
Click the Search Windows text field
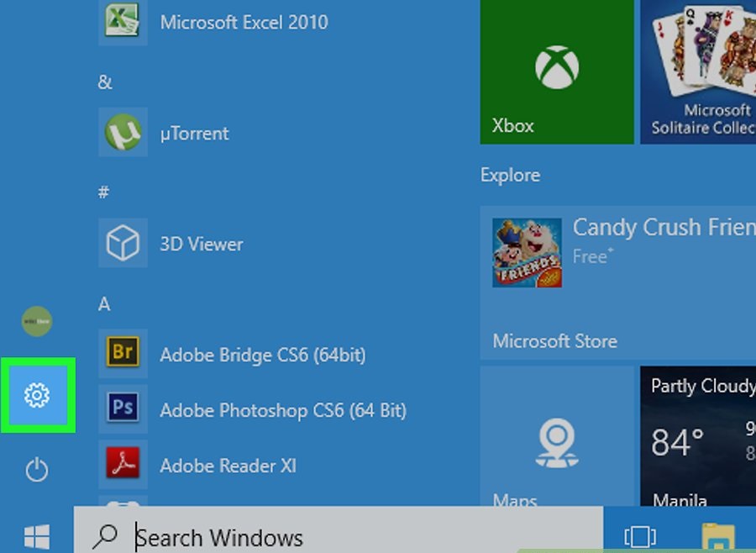(x=339, y=529)
